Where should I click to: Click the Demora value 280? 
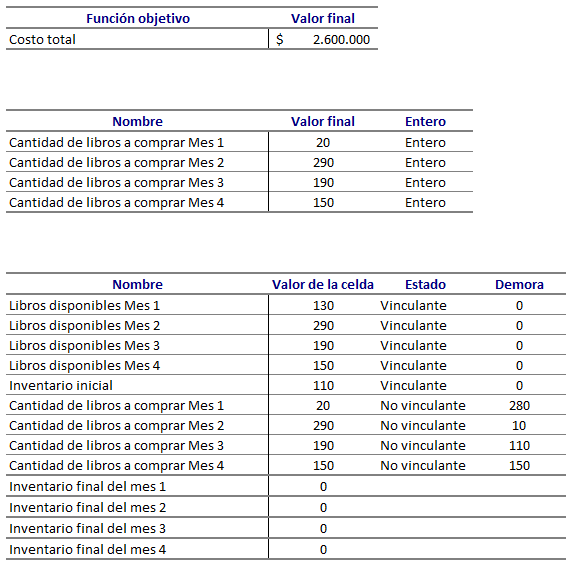point(519,406)
